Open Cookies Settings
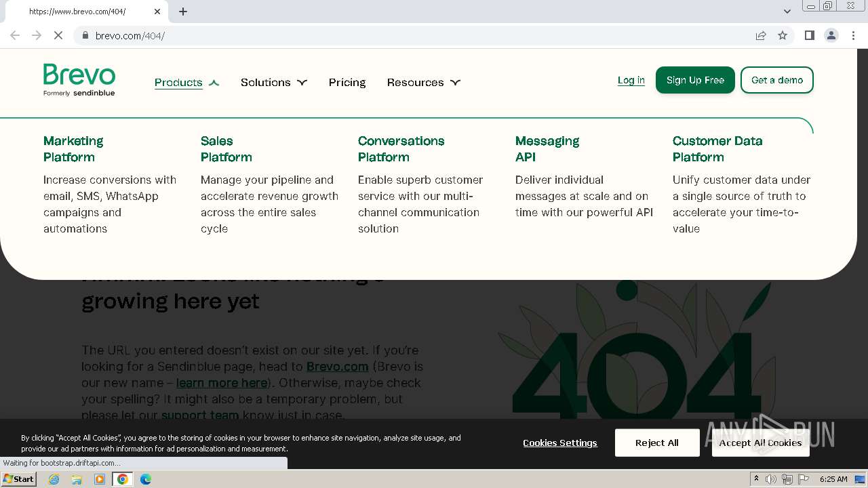The width and height of the screenshot is (868, 488). (x=560, y=443)
